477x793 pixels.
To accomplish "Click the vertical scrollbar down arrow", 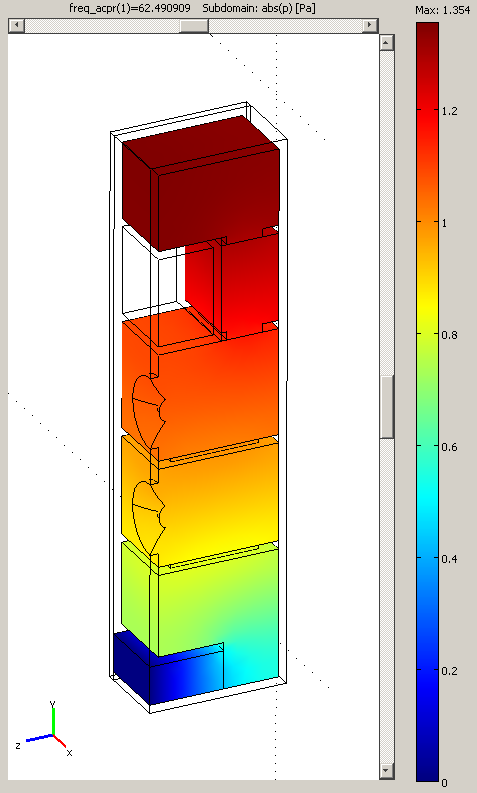I will (386, 771).
